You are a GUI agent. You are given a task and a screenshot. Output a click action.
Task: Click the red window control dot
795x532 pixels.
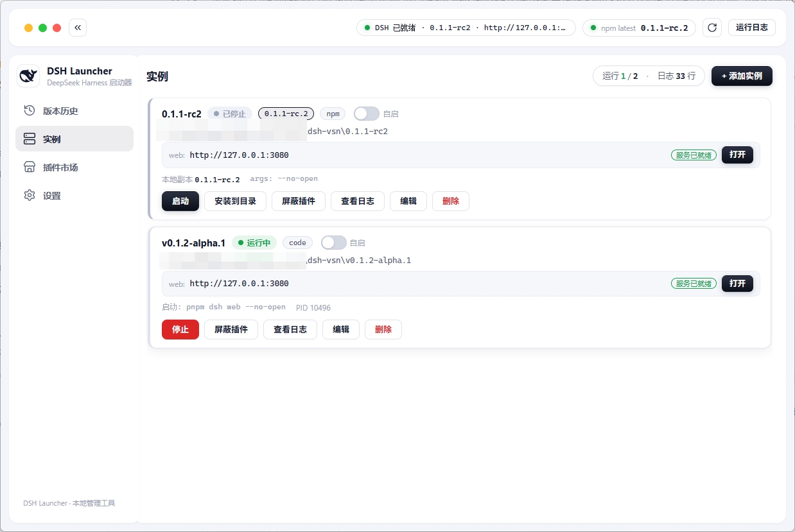tap(57, 28)
